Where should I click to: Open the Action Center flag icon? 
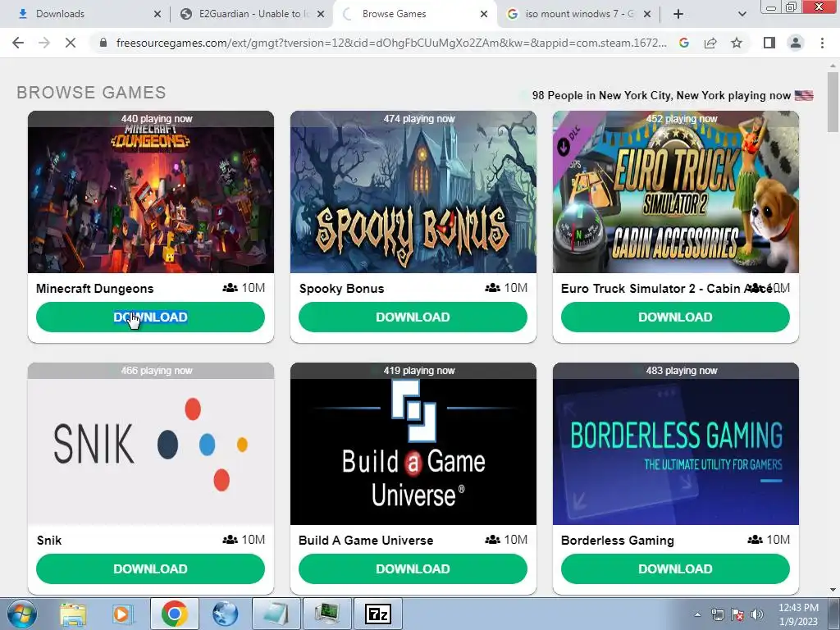click(737, 615)
